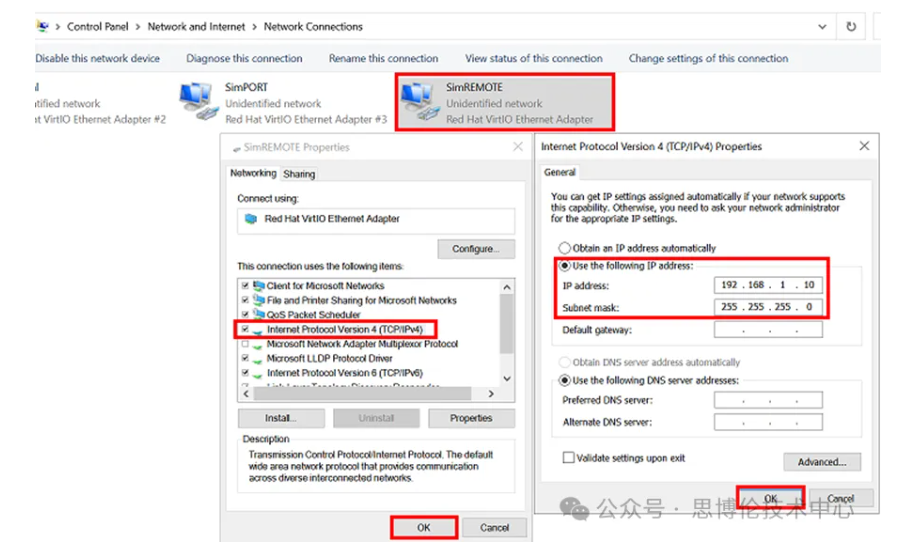Select the SimREMOTE network adapter icon
This screenshot has height=548, width=908.
421,103
